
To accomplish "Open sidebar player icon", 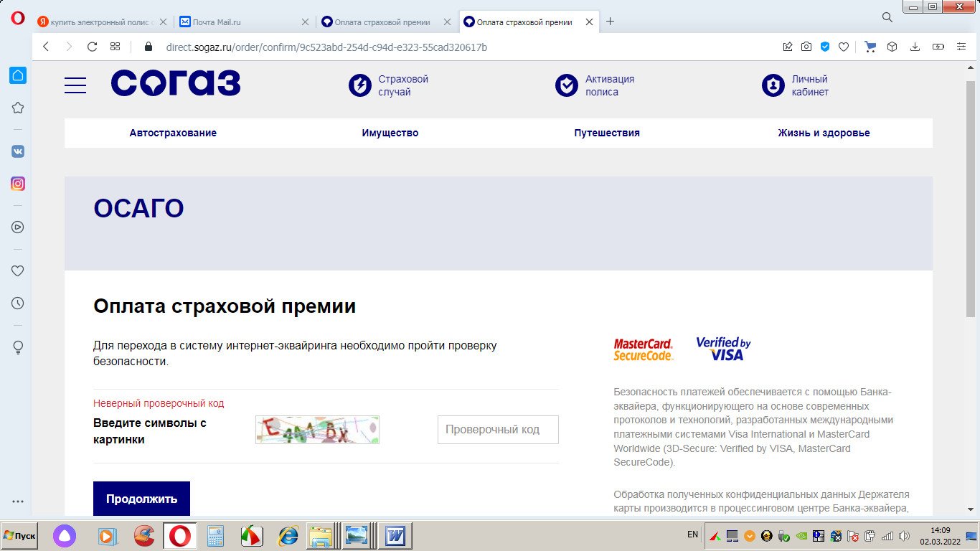I will 18,227.
